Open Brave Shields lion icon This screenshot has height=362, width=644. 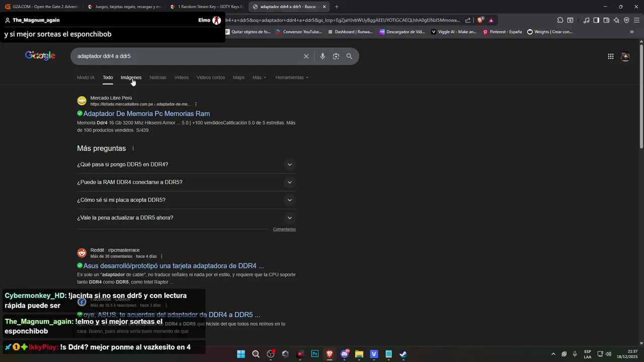coord(480,20)
